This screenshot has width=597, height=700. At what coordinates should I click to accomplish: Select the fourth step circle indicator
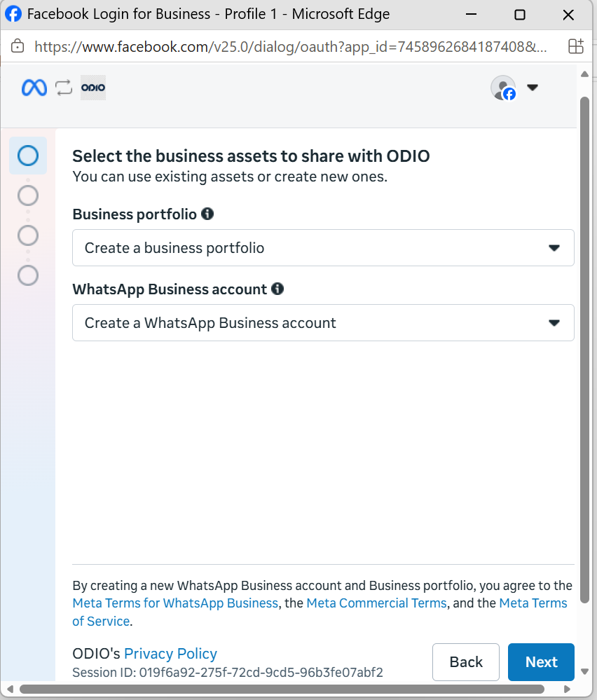28,275
